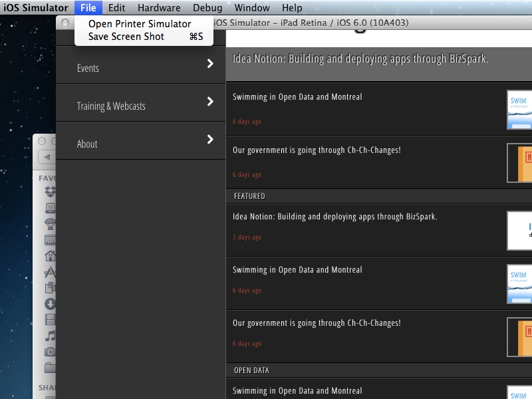Select Downloads arrow icon in Finder sidebar

pyautogui.click(x=51, y=304)
